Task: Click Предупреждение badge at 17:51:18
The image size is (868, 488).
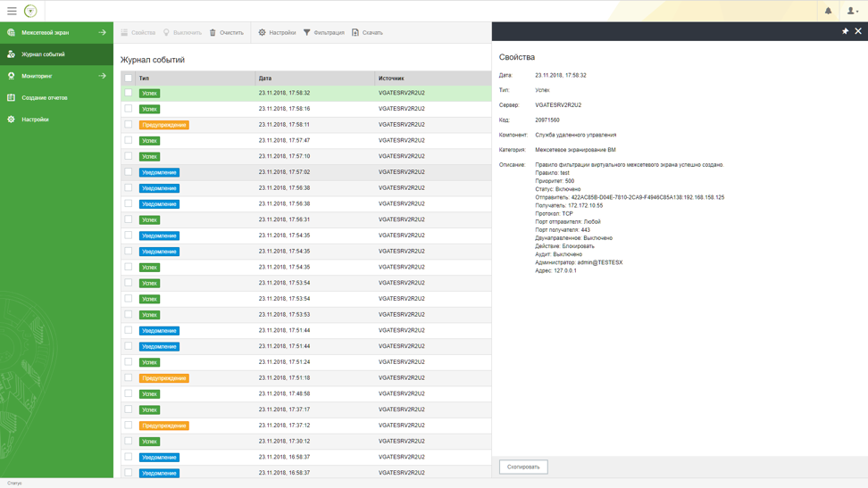Action: (163, 378)
